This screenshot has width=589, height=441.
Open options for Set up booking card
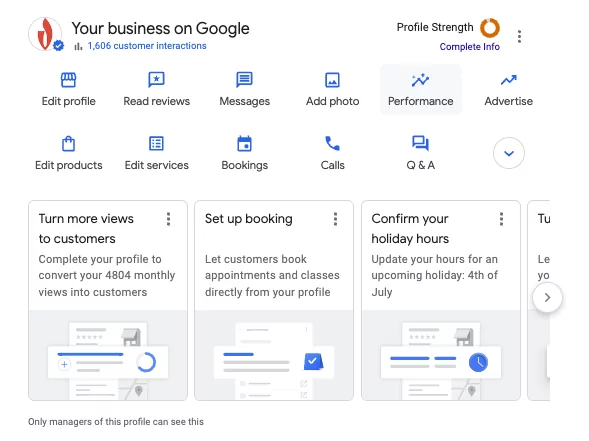(x=335, y=219)
